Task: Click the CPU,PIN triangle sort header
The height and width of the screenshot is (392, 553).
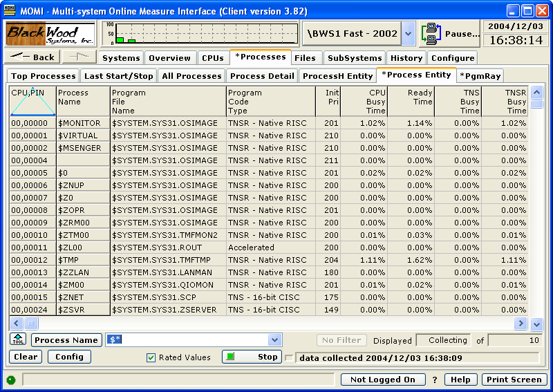Action: coord(32,101)
